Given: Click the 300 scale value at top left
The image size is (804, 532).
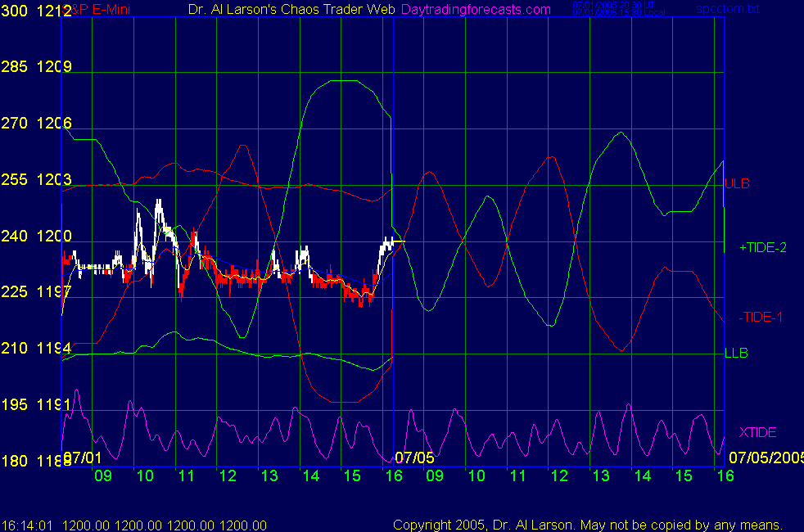Looking at the screenshot, I should pos(14,11).
